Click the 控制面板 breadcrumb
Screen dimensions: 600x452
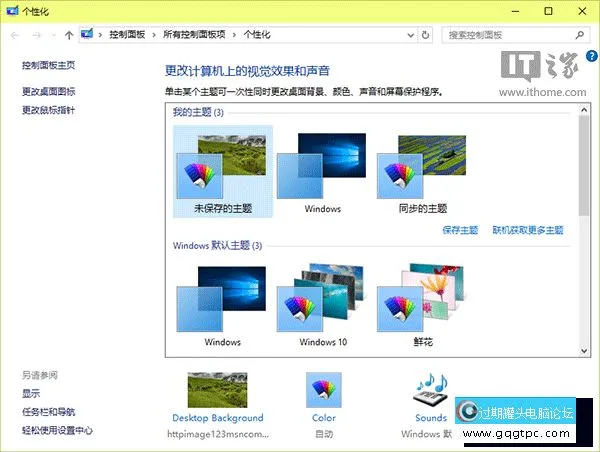pyautogui.click(x=127, y=35)
